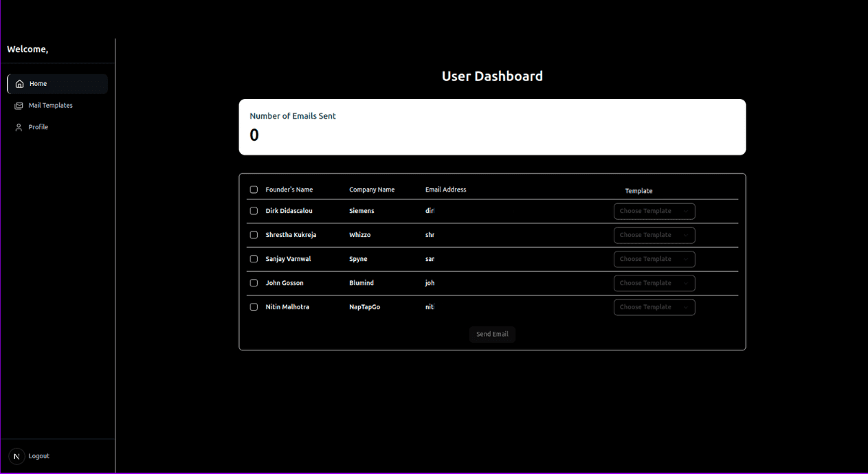Click the User Dashboard heading
Viewport: 868px width, 474px height.
point(492,76)
